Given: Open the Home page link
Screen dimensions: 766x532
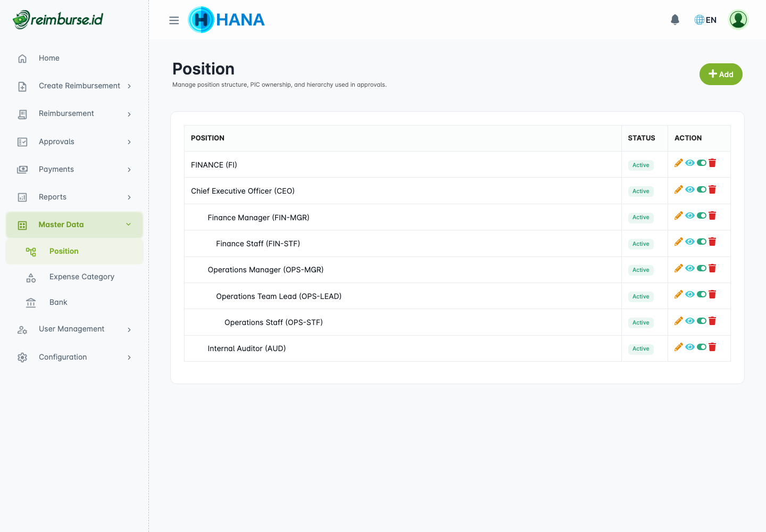Looking at the screenshot, I should click(x=49, y=58).
